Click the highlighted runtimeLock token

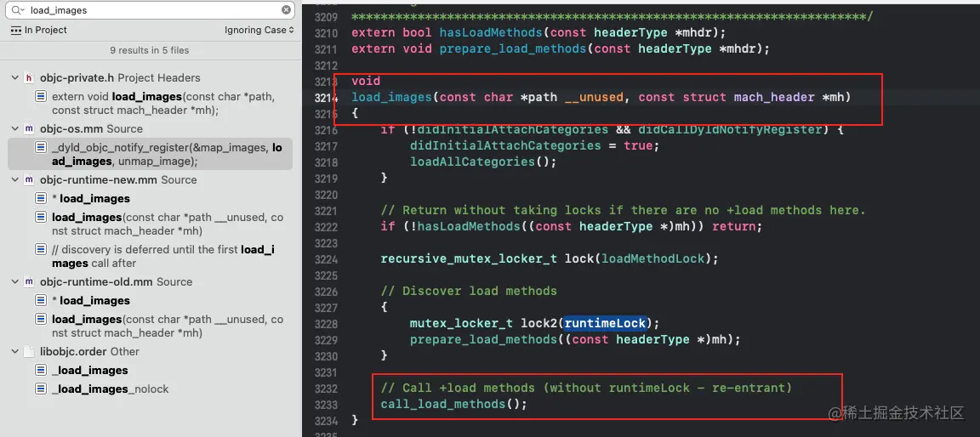pyautogui.click(x=604, y=323)
